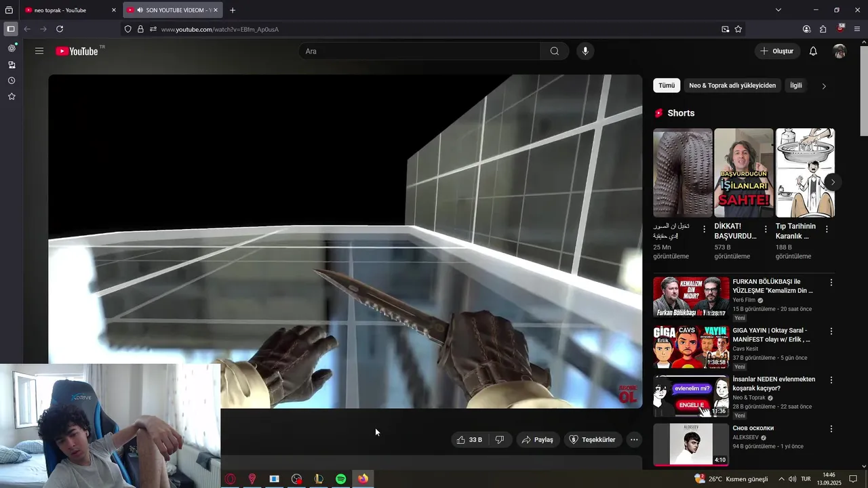Open the account avatar menu
This screenshot has height=488, width=868.
click(840, 51)
